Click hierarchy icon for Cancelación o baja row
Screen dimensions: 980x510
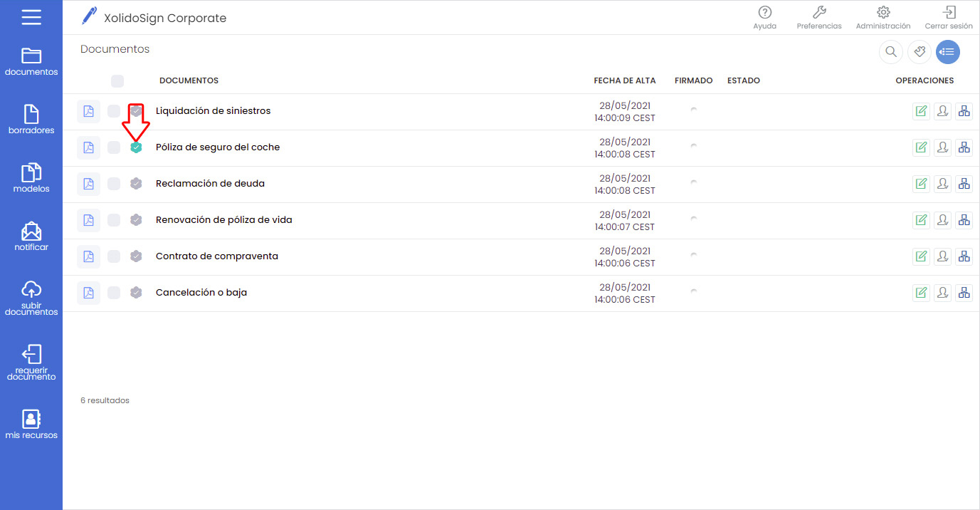pos(964,293)
